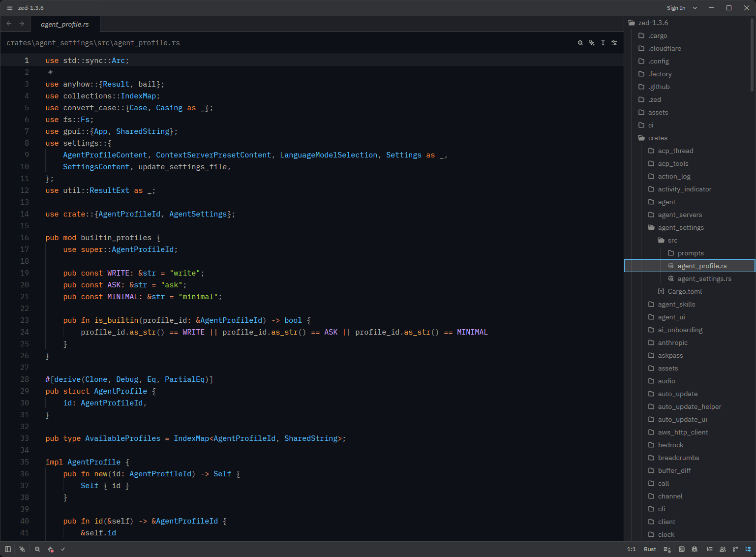The image size is (756, 557).
Task: Expand the acp_thread folder
Action: pyautogui.click(x=689, y=151)
